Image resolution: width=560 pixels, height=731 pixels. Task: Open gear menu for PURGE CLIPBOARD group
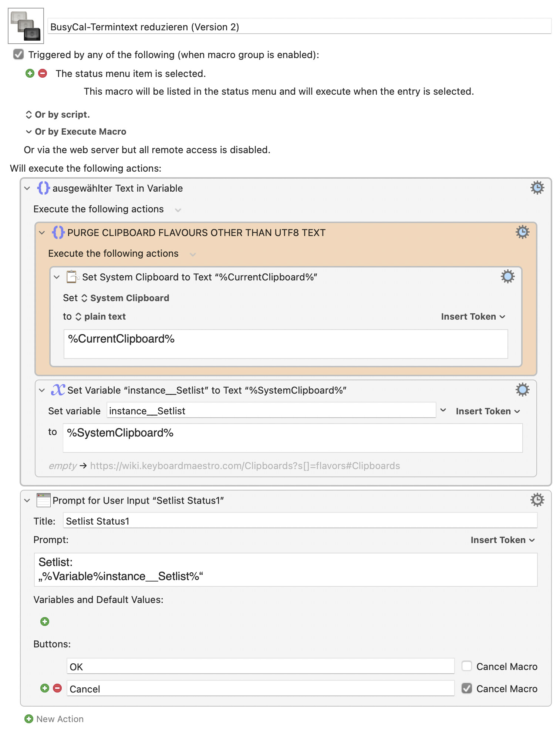522,232
